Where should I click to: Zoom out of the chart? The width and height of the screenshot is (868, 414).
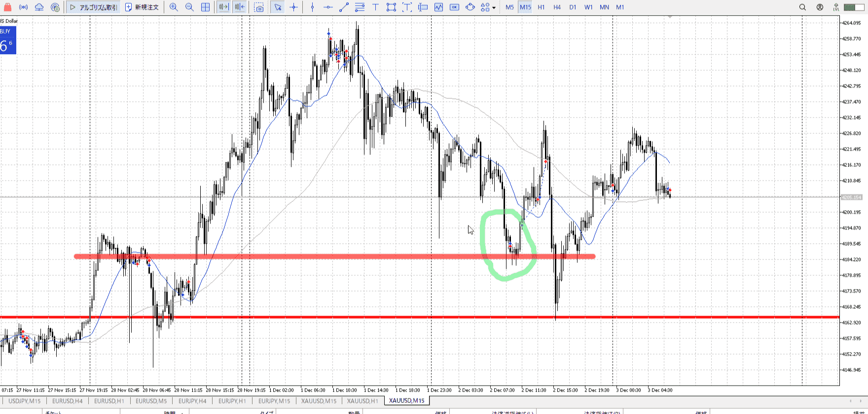pyautogui.click(x=189, y=7)
